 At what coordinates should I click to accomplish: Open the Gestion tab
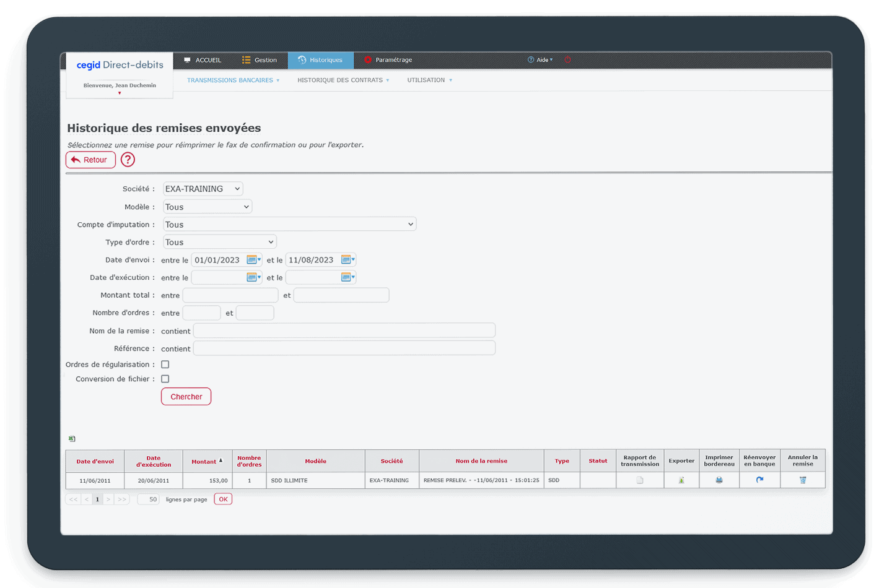pos(260,60)
